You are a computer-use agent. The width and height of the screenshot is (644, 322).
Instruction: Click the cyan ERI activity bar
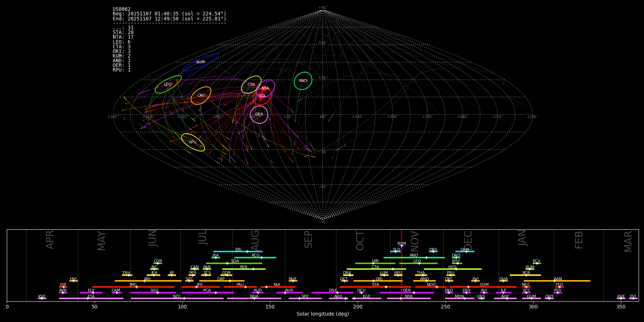(x=238, y=252)
